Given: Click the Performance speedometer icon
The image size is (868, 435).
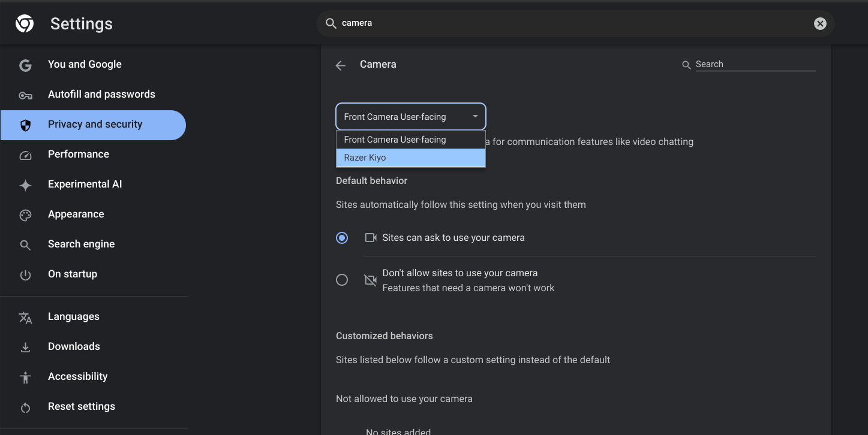Looking at the screenshot, I should click(25, 155).
